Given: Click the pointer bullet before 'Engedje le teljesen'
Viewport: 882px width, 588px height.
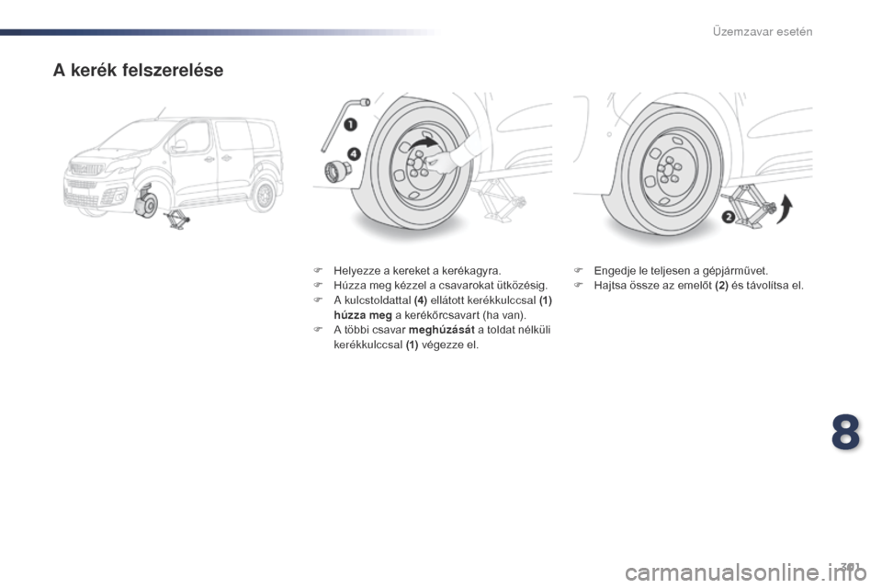Looking at the screenshot, I should 577,270.
